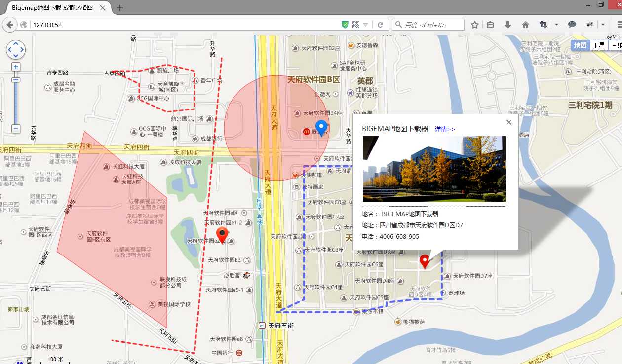Click the red marker under info popup
The image size is (622, 364).
(x=424, y=261)
